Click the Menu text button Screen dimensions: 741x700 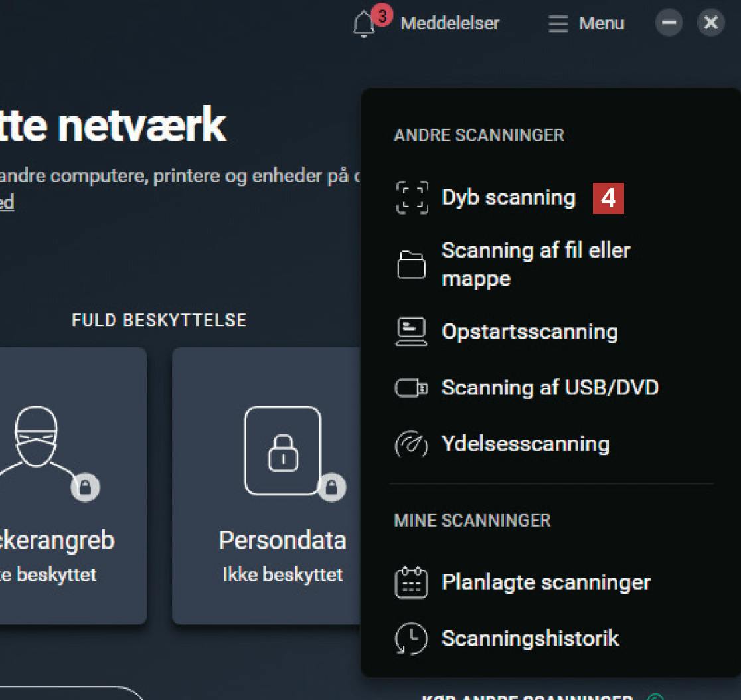[x=601, y=24]
